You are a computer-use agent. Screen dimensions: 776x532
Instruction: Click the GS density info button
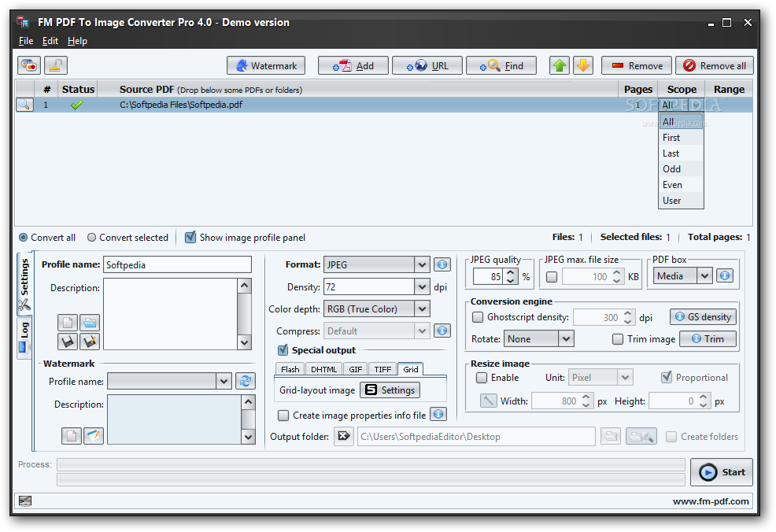coord(704,316)
